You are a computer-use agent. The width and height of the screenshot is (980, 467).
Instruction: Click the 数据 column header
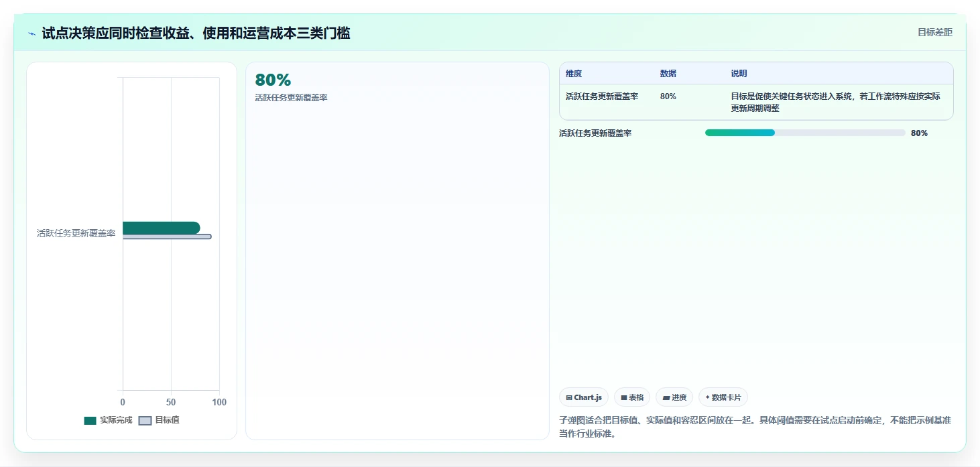668,74
